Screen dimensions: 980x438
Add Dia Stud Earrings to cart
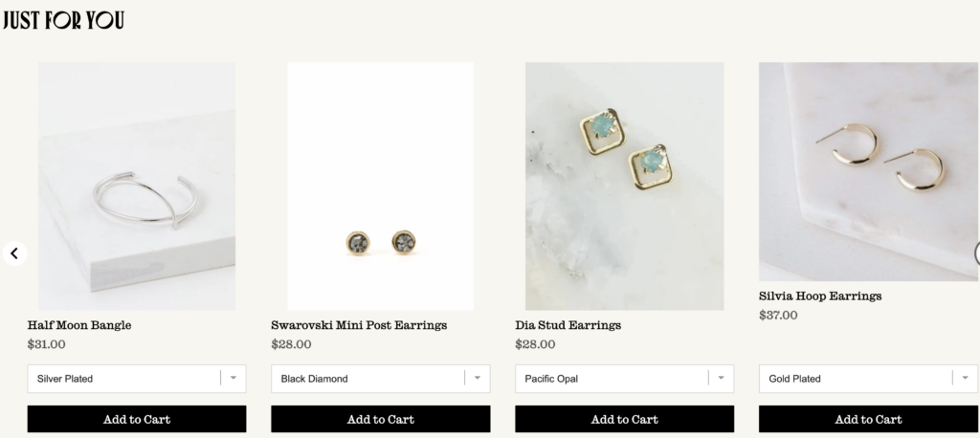tap(625, 419)
